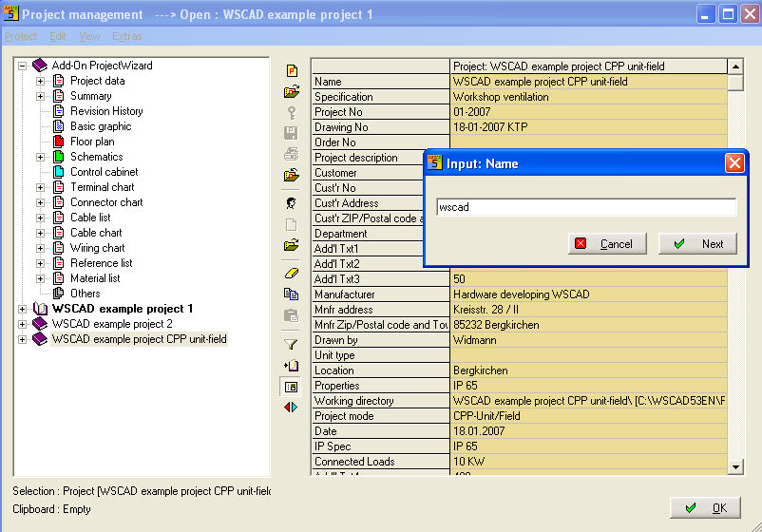Click the Add-On ProjectWizard purple book icon
The width and height of the screenshot is (762, 532).
pyautogui.click(x=40, y=66)
